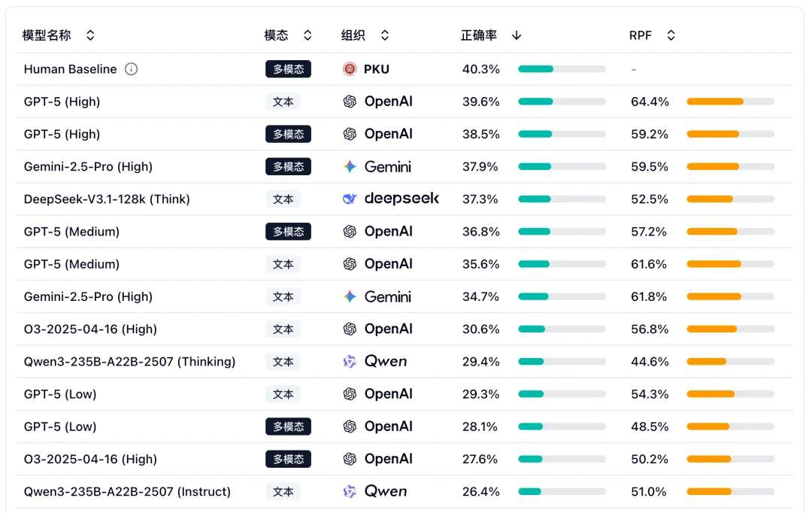Click GPT-5 (High)'s accuracy progress bar
The image size is (812, 513).
point(562,102)
